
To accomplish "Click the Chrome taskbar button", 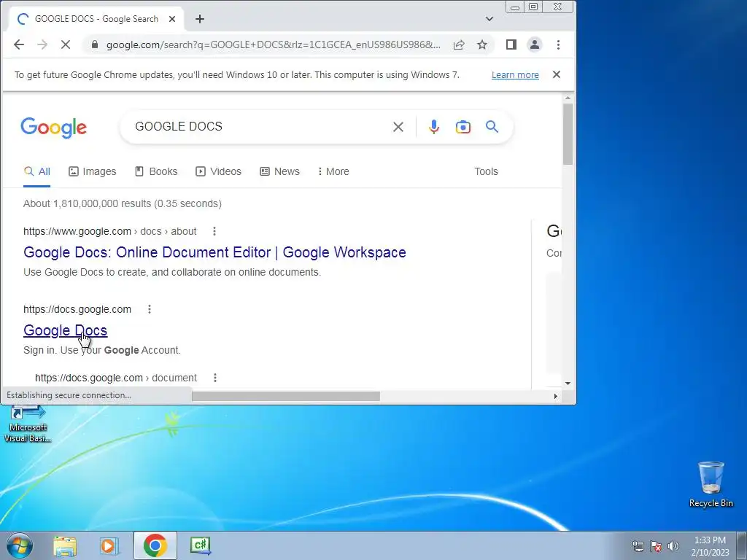I will pyautogui.click(x=155, y=545).
